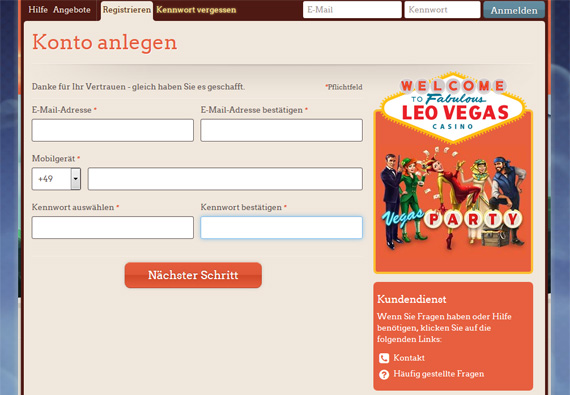Click the Anmelden button
The width and height of the screenshot is (570, 395).
pyautogui.click(x=514, y=10)
